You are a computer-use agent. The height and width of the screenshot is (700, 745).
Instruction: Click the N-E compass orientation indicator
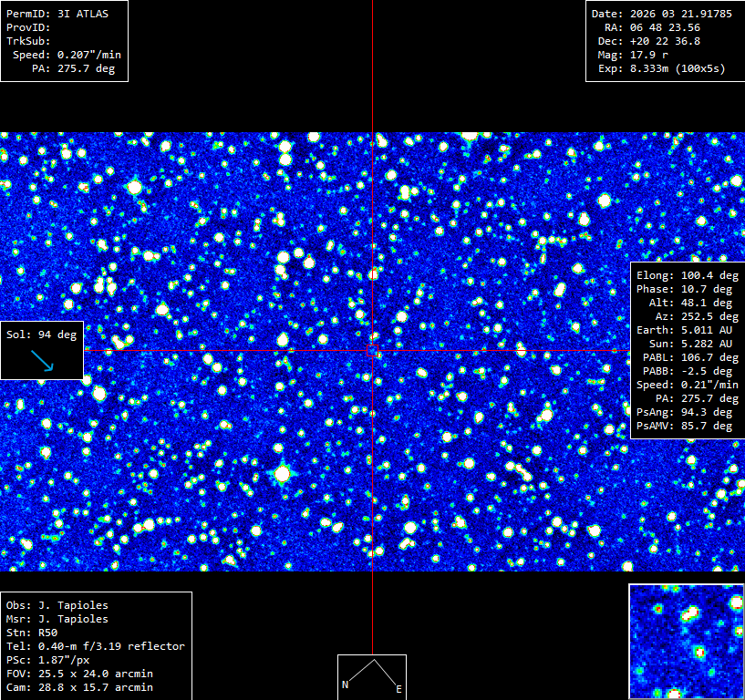[x=372, y=676]
